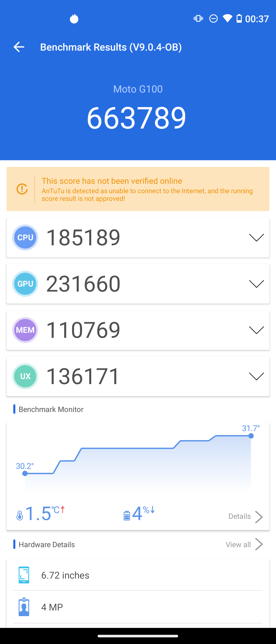Open Benchmark Monitor Details

(246, 516)
